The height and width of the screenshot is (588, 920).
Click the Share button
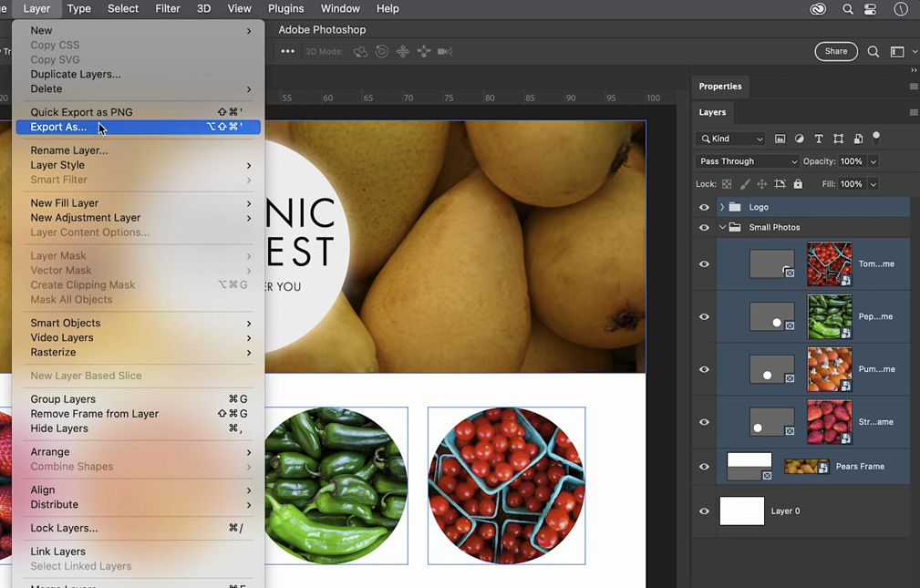[x=836, y=52]
